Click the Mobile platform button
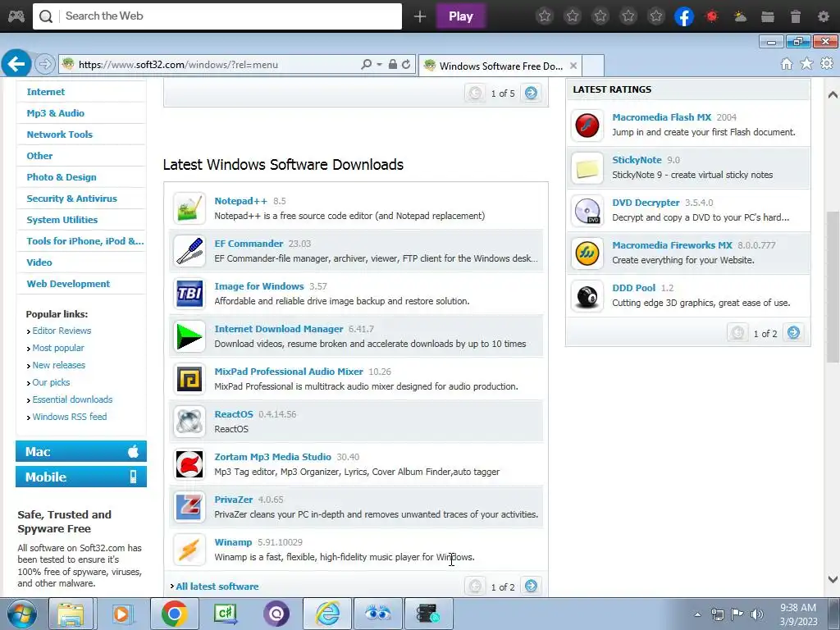Image resolution: width=840 pixels, height=630 pixels. click(81, 477)
